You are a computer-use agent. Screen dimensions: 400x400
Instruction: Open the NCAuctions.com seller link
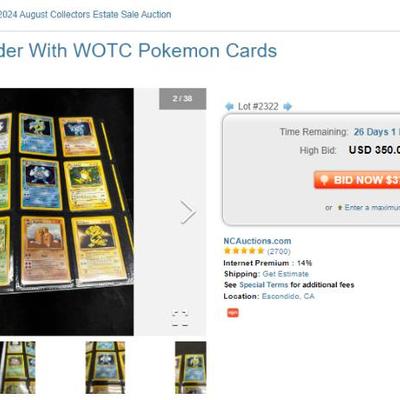click(x=257, y=241)
